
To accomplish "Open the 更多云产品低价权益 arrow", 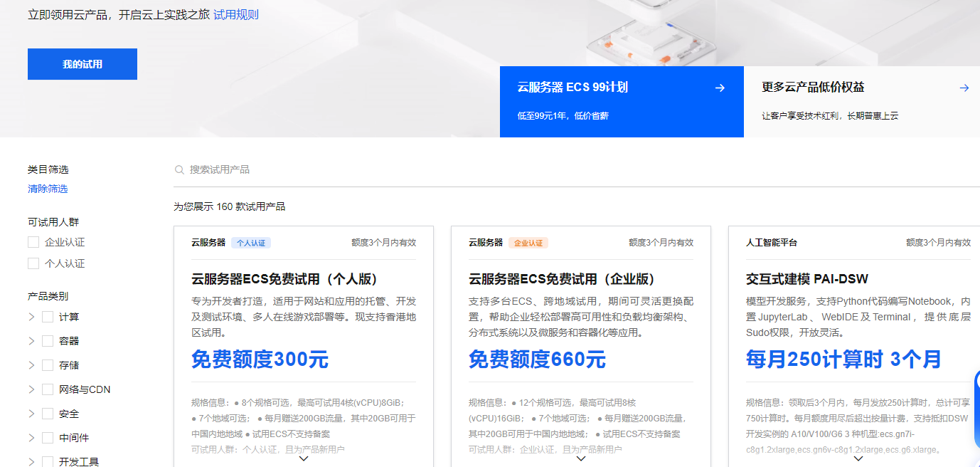I will [x=964, y=88].
